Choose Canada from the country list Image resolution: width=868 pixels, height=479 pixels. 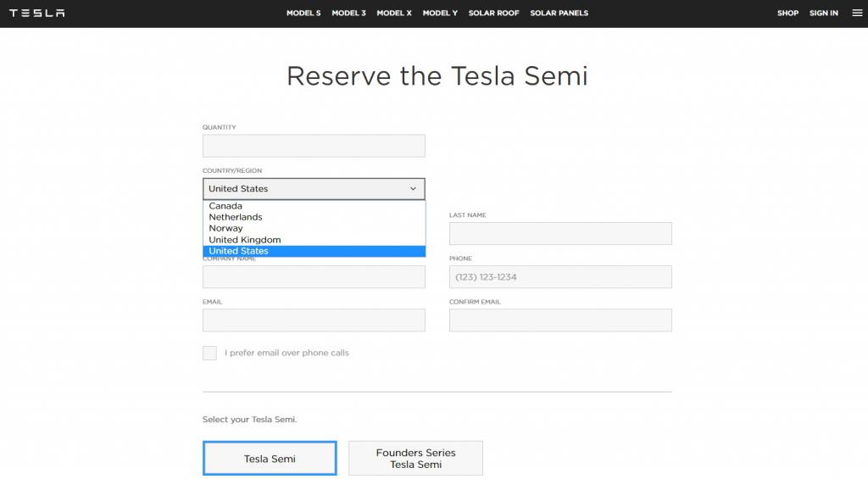tap(225, 206)
